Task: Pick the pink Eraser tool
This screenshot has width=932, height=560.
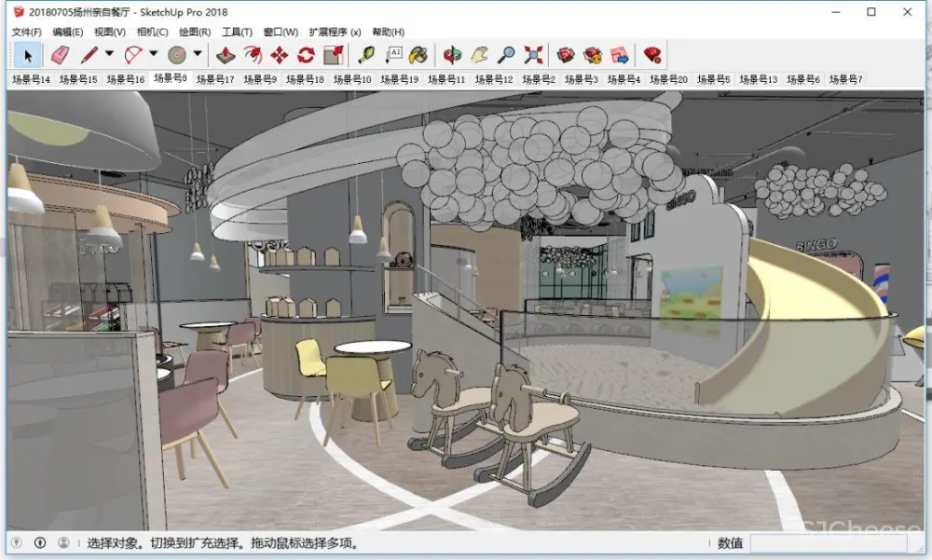Action: pos(60,55)
